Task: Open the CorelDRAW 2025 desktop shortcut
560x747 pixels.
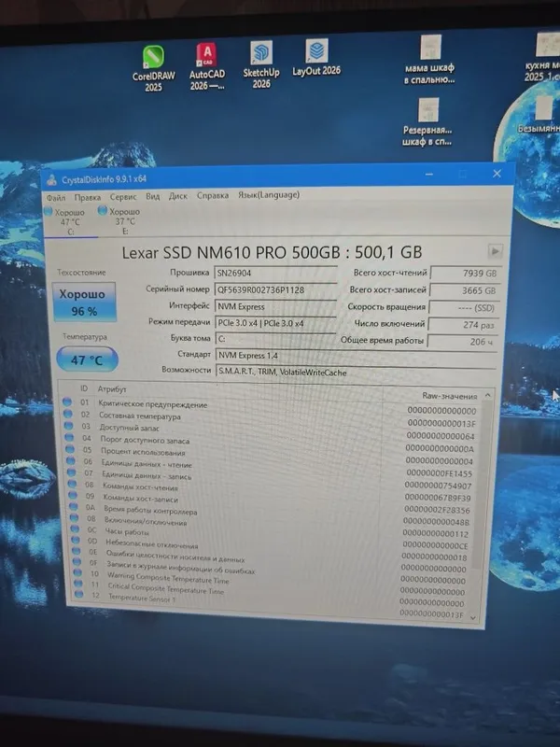Action: (153, 68)
